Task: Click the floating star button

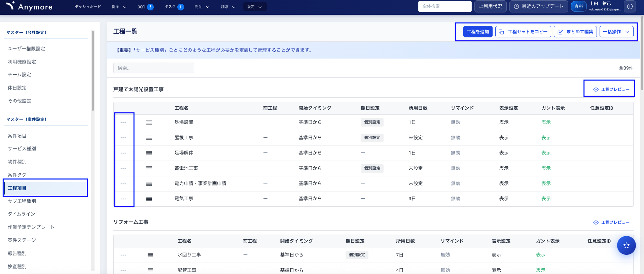Action: [626, 245]
